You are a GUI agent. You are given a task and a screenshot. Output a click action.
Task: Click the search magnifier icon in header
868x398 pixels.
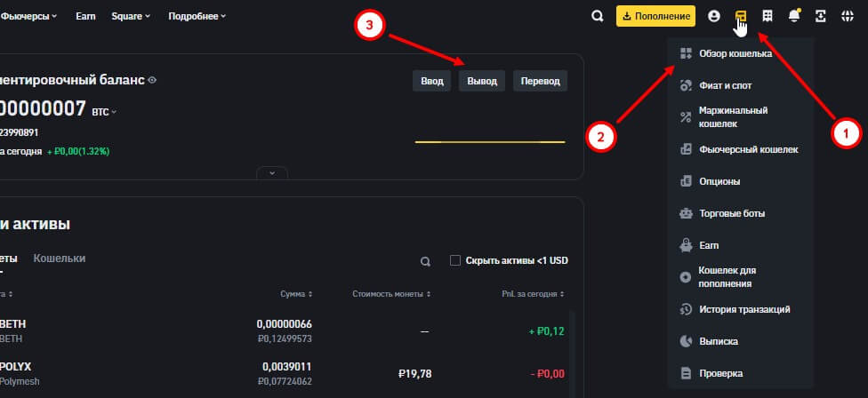click(598, 16)
